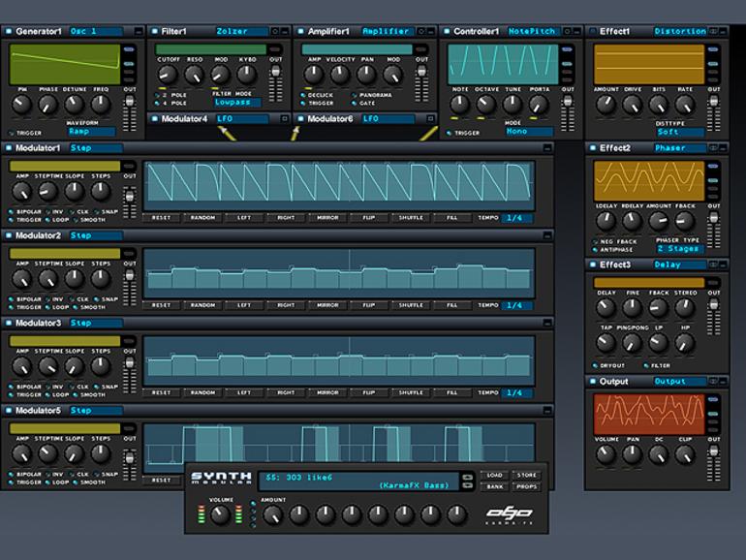
Task: Collapse the Generator1 module
Action: click(x=138, y=31)
